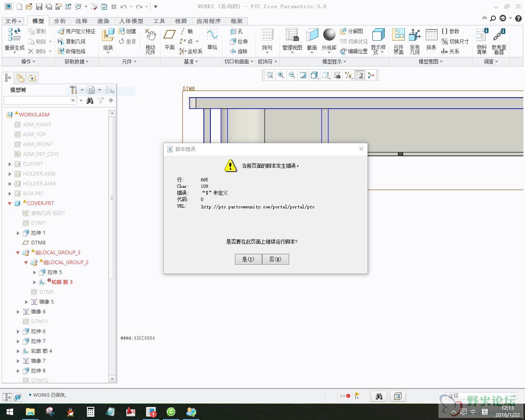525x420 pixels.
Task: Open the 基准 group dropdown
Action: [x=191, y=62]
